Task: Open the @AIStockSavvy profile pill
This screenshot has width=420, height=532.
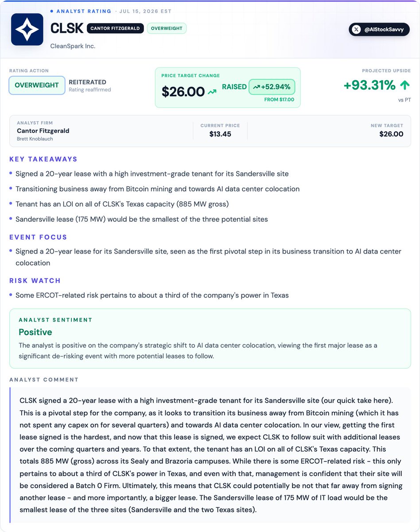Action: 379,29
